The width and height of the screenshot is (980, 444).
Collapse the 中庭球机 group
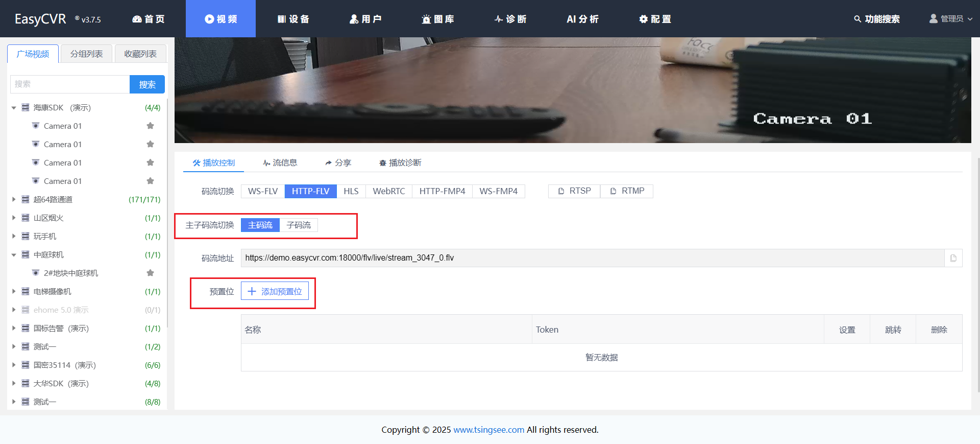pyautogui.click(x=14, y=255)
